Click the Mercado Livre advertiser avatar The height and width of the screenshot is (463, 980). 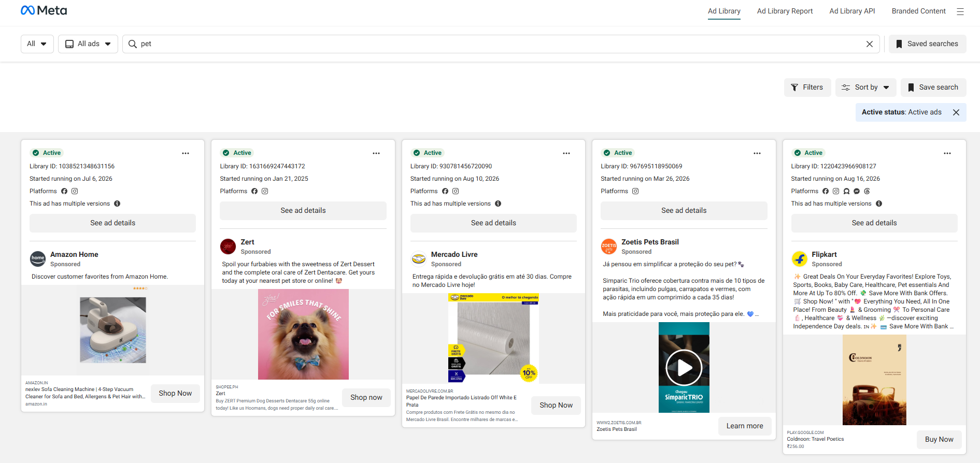coord(419,259)
